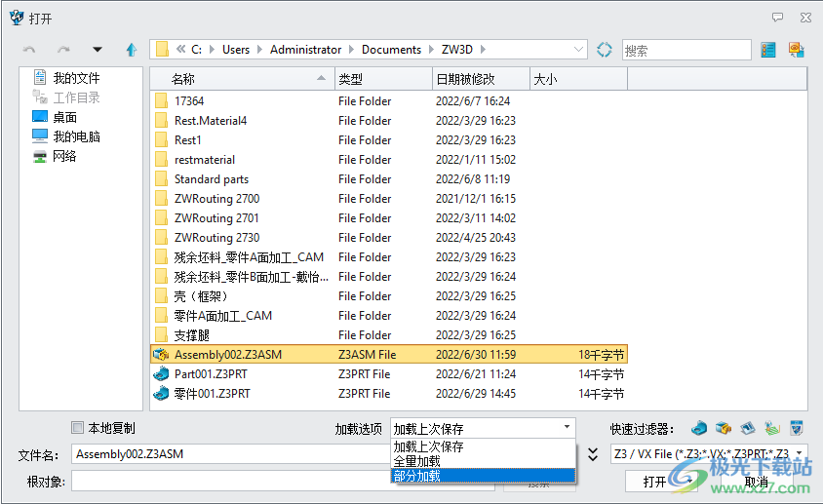Screen dimensions: 823x504
Task: Expand the address path dropdown
Action: pyautogui.click(x=578, y=50)
